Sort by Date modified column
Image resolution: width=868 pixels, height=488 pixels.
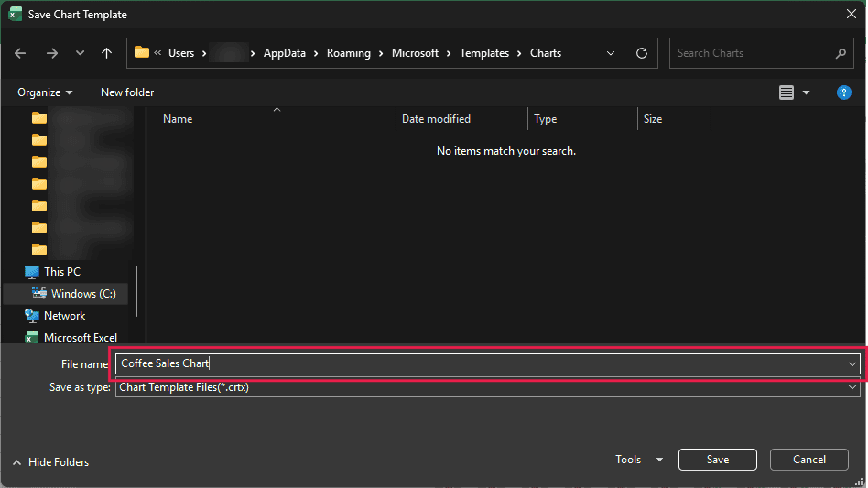pos(436,119)
